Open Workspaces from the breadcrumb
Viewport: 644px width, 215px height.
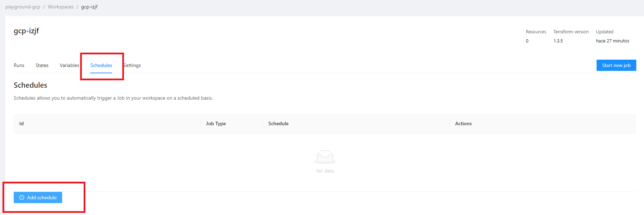coord(61,7)
